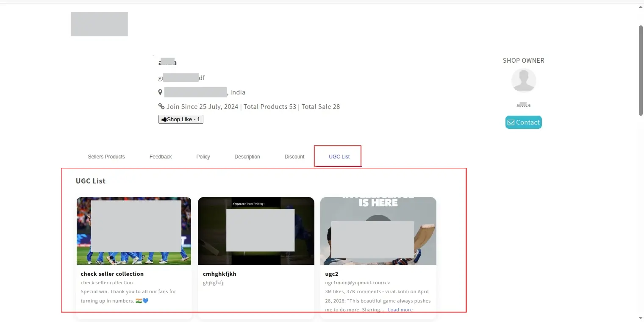
Task: Open 'check seller collection' card image
Action: tap(134, 231)
